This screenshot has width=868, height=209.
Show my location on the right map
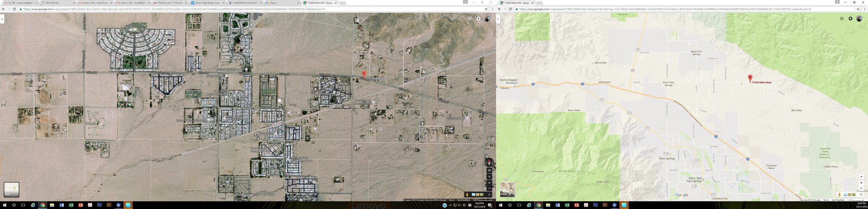pyautogui.click(x=861, y=177)
